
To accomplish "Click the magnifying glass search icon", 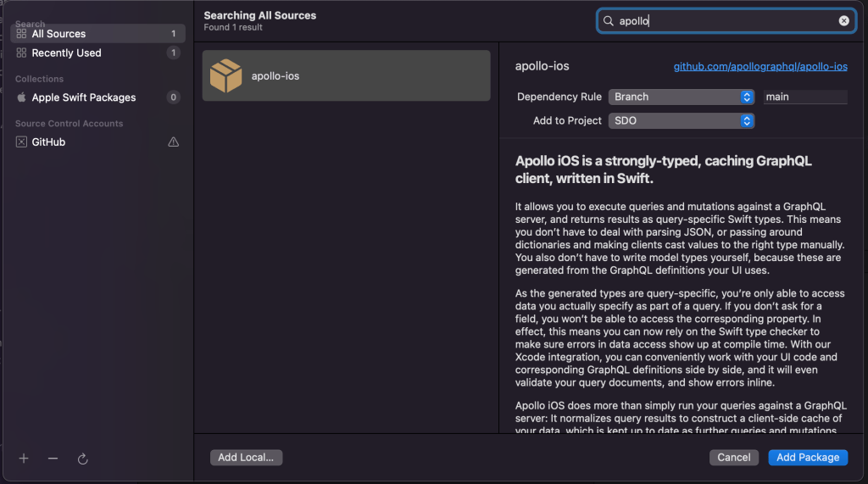I will click(609, 21).
